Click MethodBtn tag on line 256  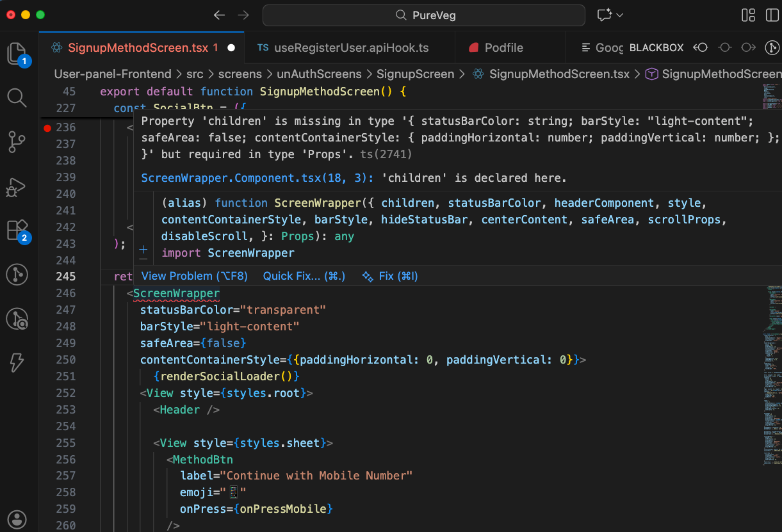click(202, 460)
